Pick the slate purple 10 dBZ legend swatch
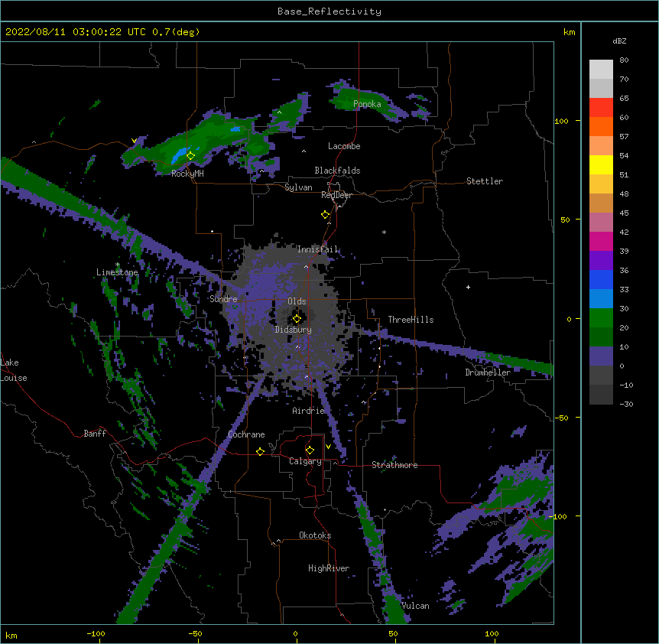 (x=601, y=356)
